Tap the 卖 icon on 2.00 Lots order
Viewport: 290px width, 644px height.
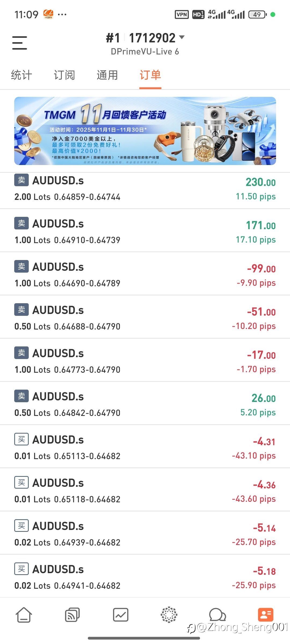[21, 180]
